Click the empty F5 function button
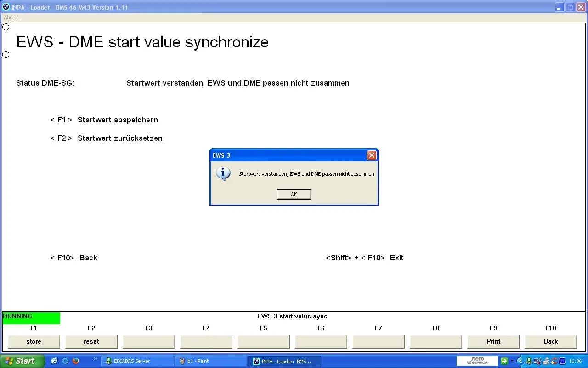588x368 pixels. [264, 341]
